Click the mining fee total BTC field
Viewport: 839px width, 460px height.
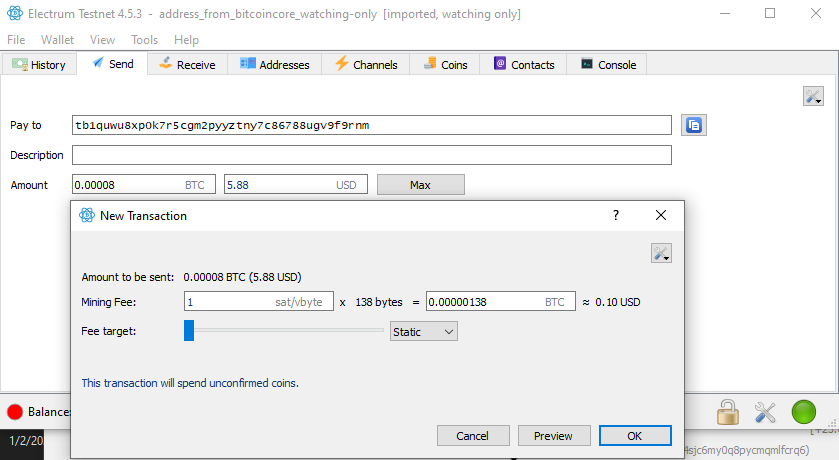(x=500, y=302)
